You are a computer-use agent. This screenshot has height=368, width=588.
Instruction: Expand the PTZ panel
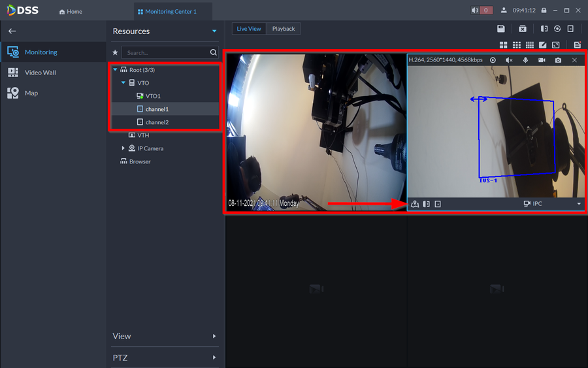(x=214, y=358)
